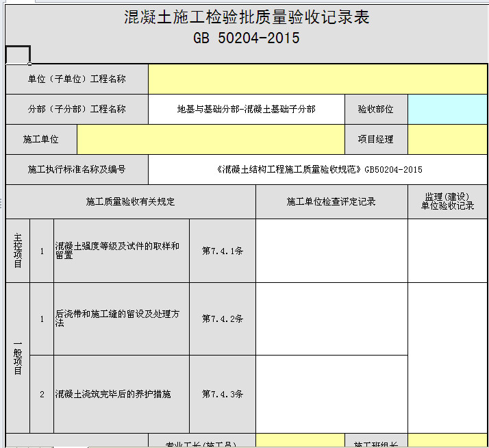The height and width of the screenshot is (448, 489).
Task: Select the yellow cell beside 项目经理
Action: coord(447,139)
